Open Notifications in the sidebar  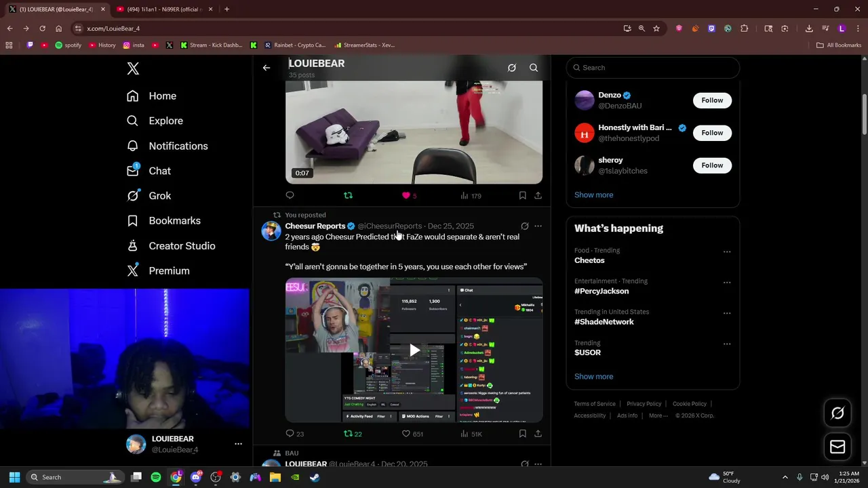tap(167, 146)
